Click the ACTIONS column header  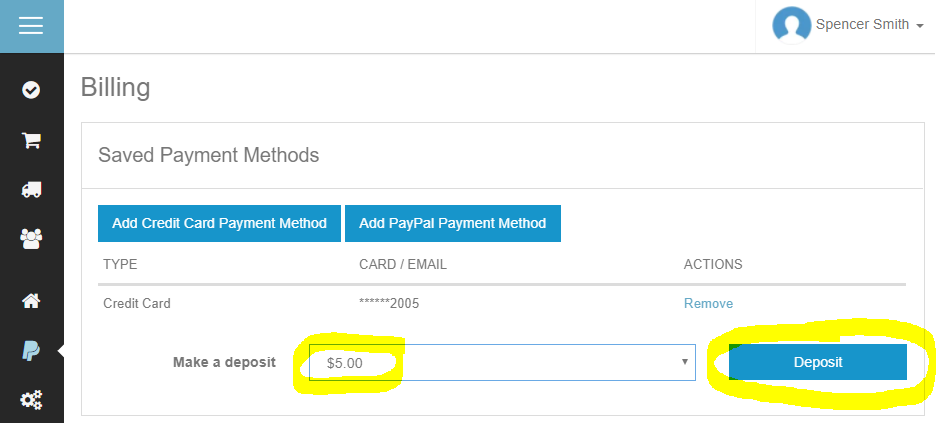713,265
